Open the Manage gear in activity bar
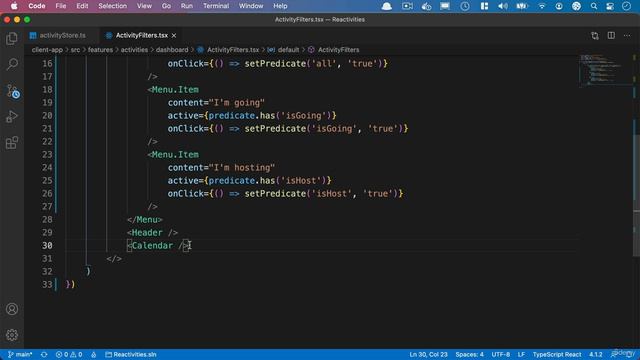 click(x=12, y=335)
